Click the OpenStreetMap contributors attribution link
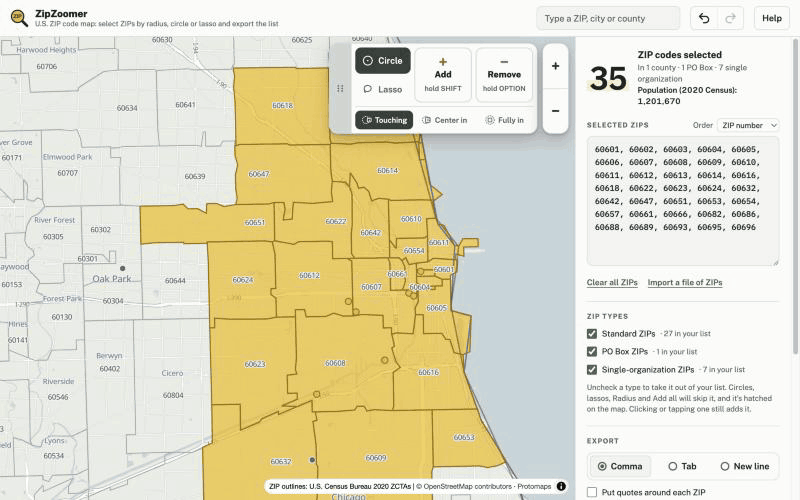 pos(467,486)
